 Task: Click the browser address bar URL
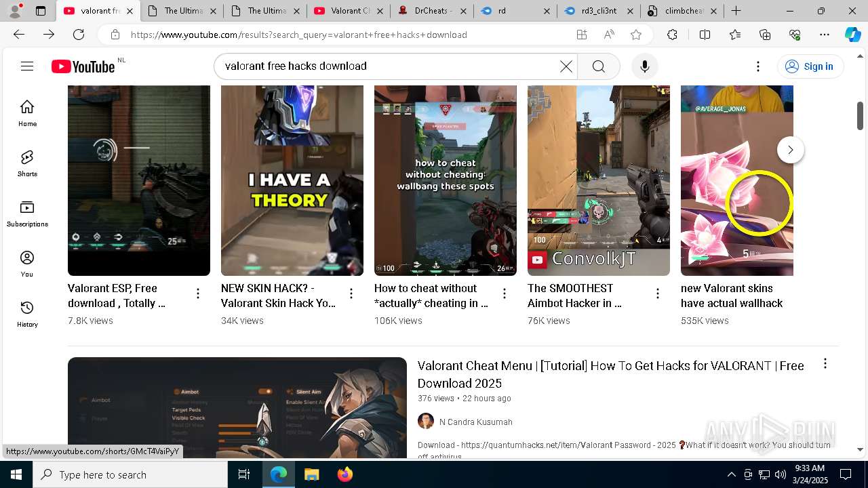pyautogui.click(x=298, y=35)
